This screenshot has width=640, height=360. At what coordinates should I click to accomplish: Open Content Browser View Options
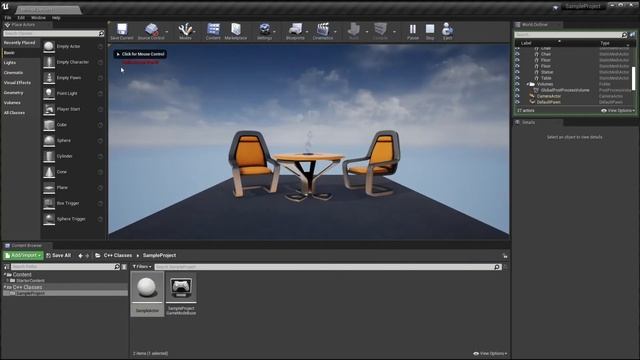tap(490, 353)
